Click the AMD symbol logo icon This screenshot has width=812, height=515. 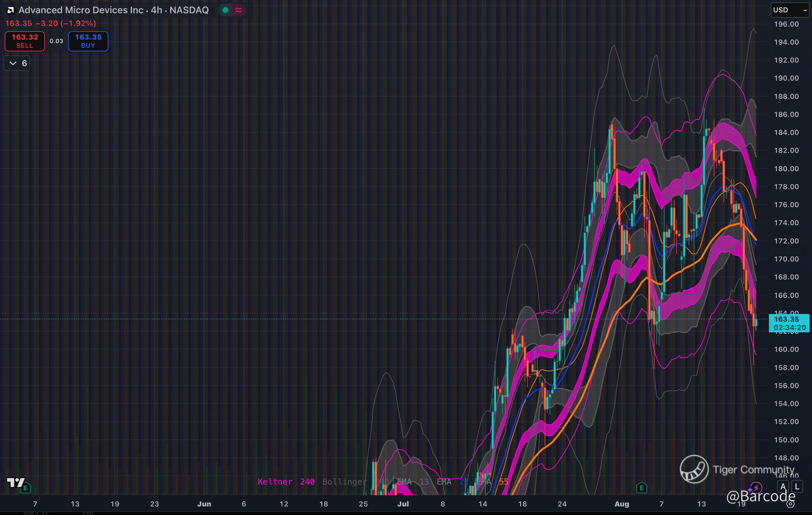(x=10, y=10)
